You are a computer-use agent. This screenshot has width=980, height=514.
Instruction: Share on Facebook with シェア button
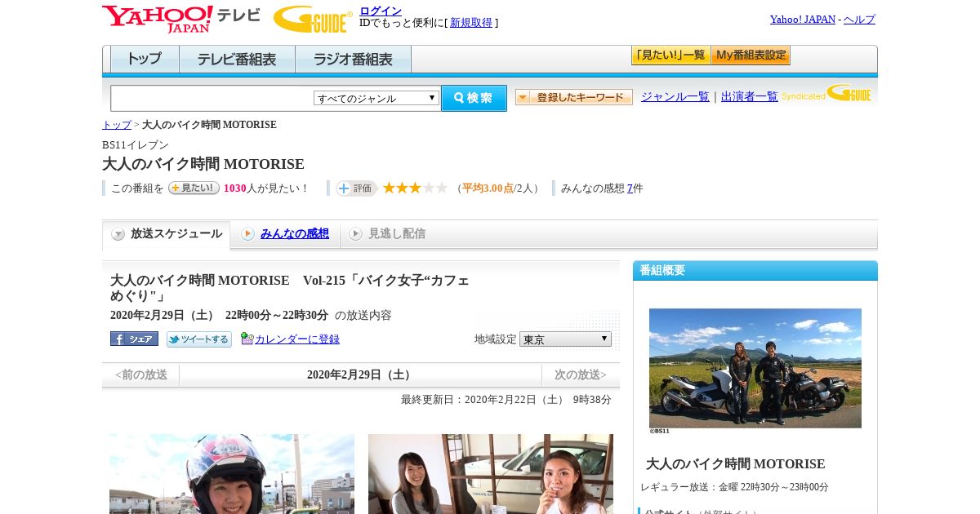click(134, 339)
